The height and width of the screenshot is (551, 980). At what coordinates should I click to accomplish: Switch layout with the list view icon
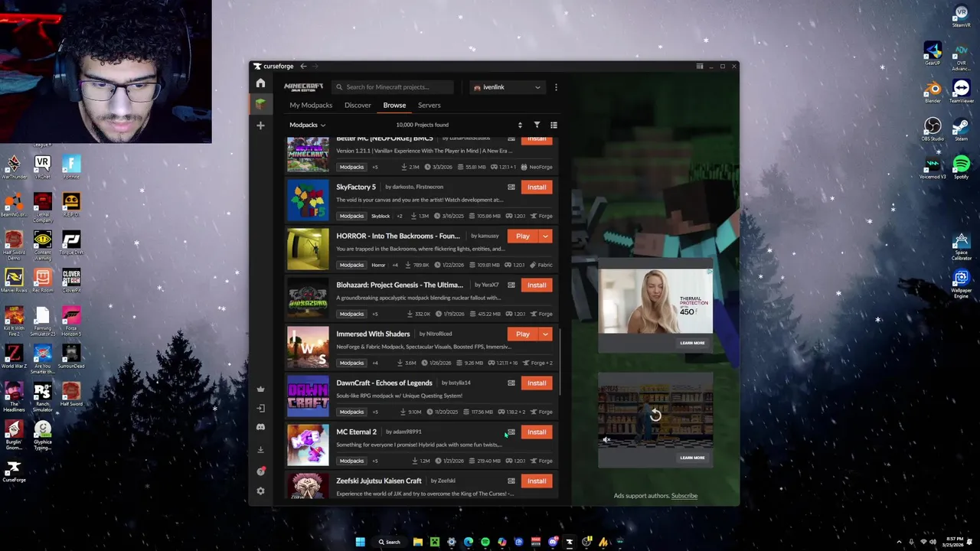pos(554,125)
